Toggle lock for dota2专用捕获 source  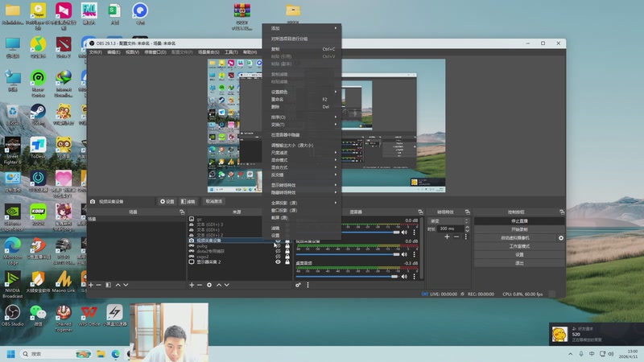(x=287, y=251)
